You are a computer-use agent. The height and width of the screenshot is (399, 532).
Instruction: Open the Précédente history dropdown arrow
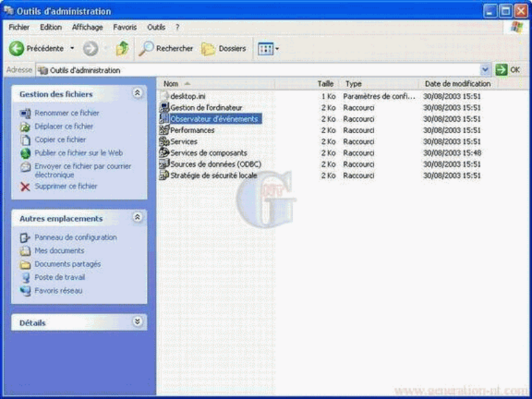pyautogui.click(x=72, y=48)
